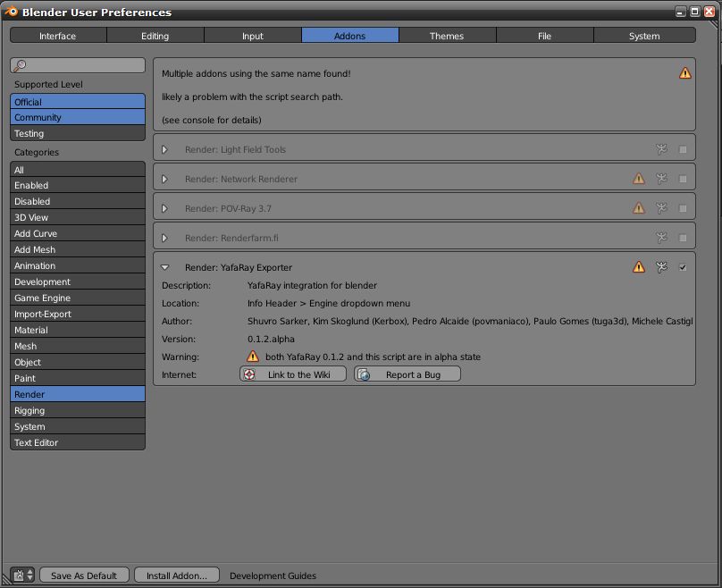Expand the Light Field Tools addon details
722x588 pixels.
click(x=164, y=149)
